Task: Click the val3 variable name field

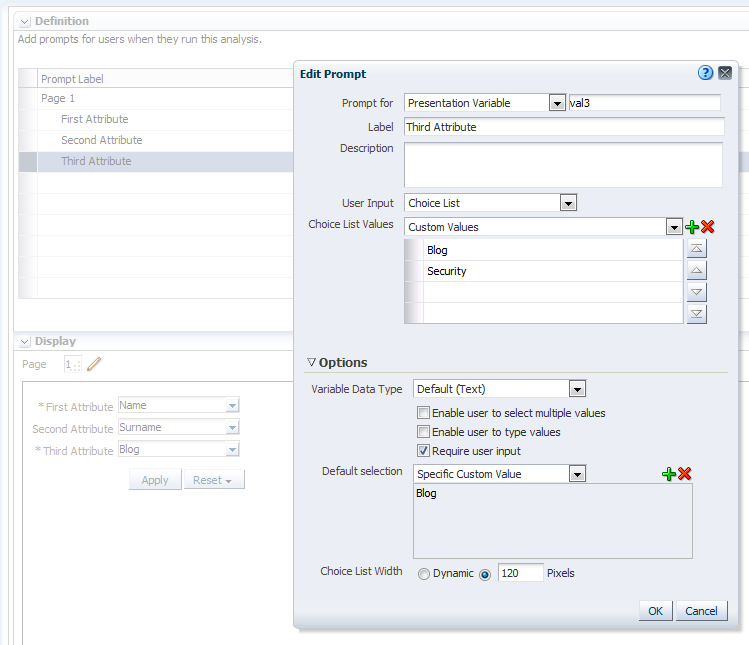Action: [x=644, y=103]
